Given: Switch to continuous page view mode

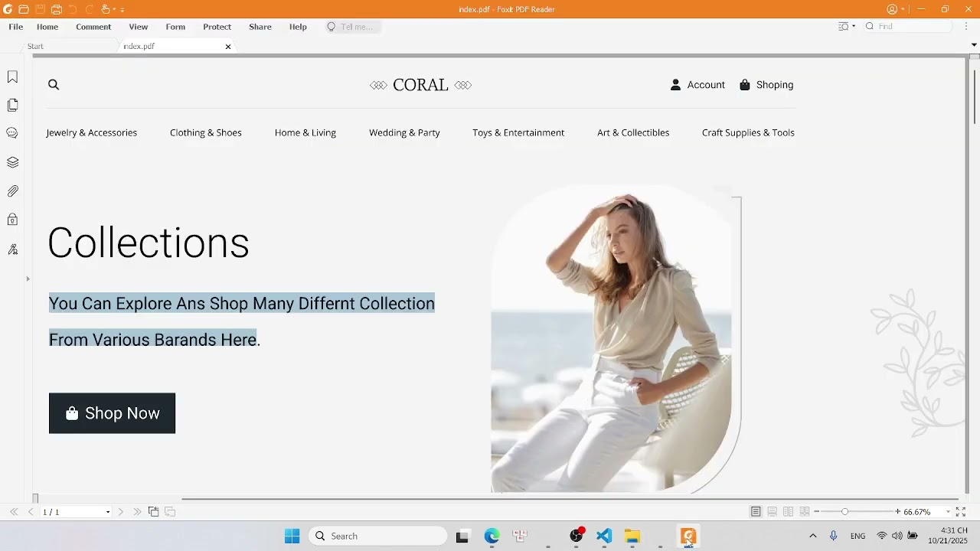Looking at the screenshot, I should (x=772, y=512).
